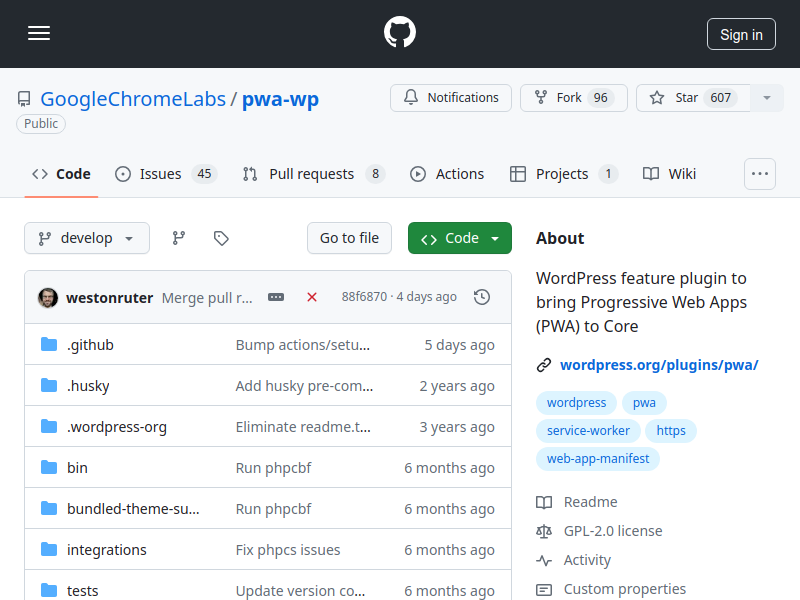Star the repository
Image resolution: width=800 pixels, height=600 pixels.
pyautogui.click(x=693, y=98)
